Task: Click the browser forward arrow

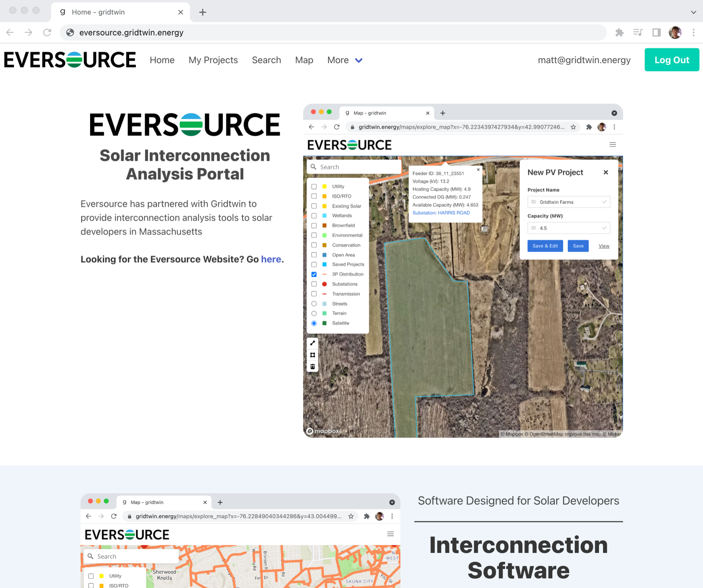Action: (29, 32)
